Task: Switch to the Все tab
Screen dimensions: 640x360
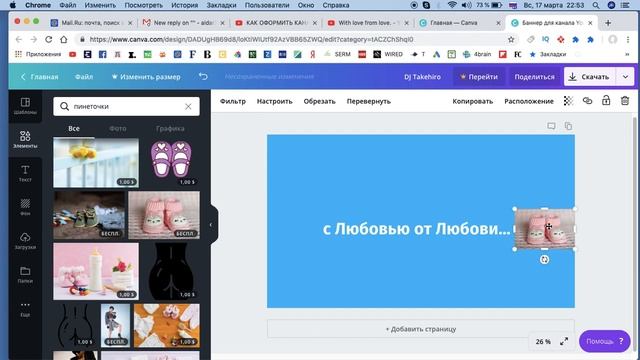Action: (x=74, y=129)
